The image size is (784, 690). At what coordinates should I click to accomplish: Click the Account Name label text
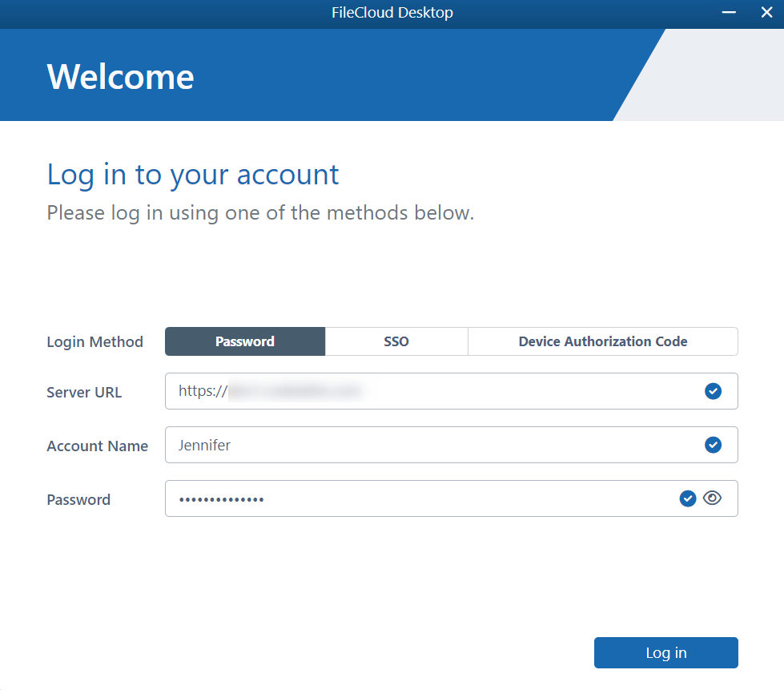(x=97, y=446)
